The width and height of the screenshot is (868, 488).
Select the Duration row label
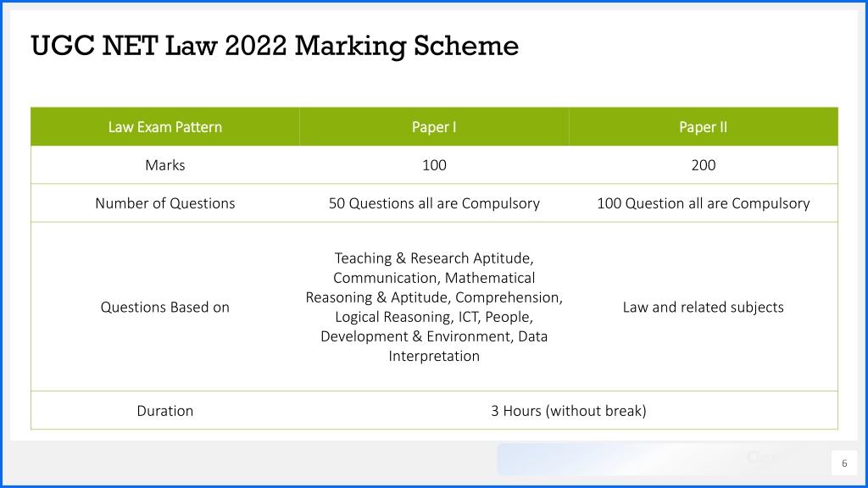[x=165, y=411]
